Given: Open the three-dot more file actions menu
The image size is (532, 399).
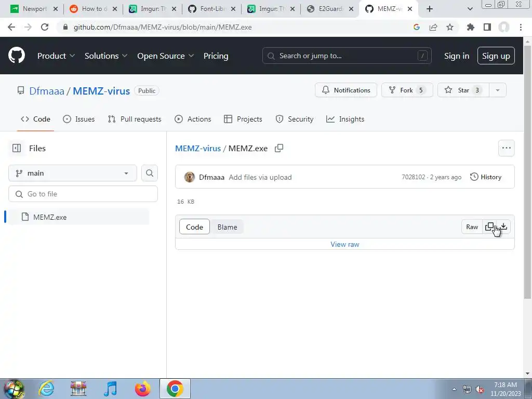Looking at the screenshot, I should click(x=506, y=148).
